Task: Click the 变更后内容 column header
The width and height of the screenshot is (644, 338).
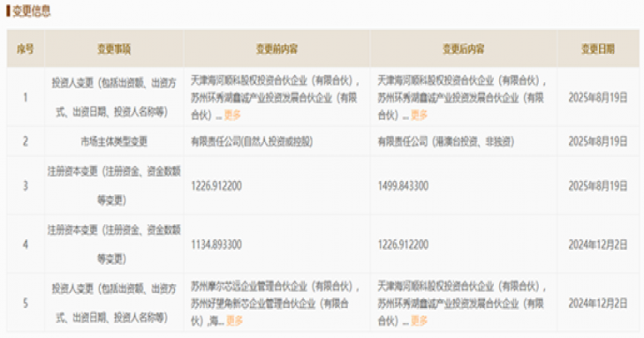Action: 463,49
